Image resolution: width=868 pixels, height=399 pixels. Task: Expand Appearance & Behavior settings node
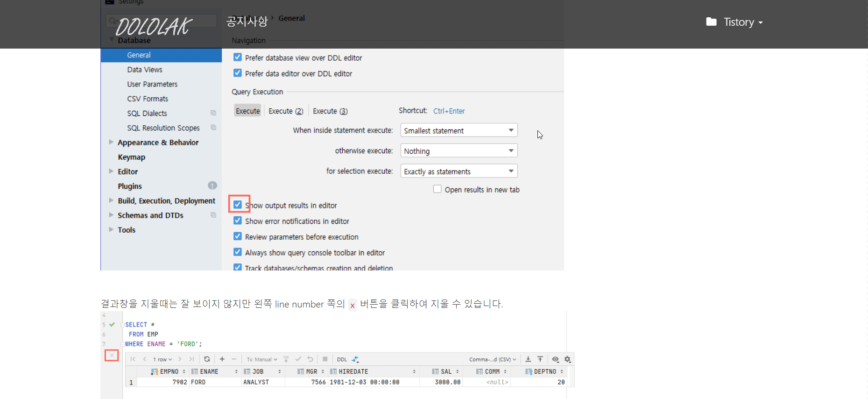point(111,142)
